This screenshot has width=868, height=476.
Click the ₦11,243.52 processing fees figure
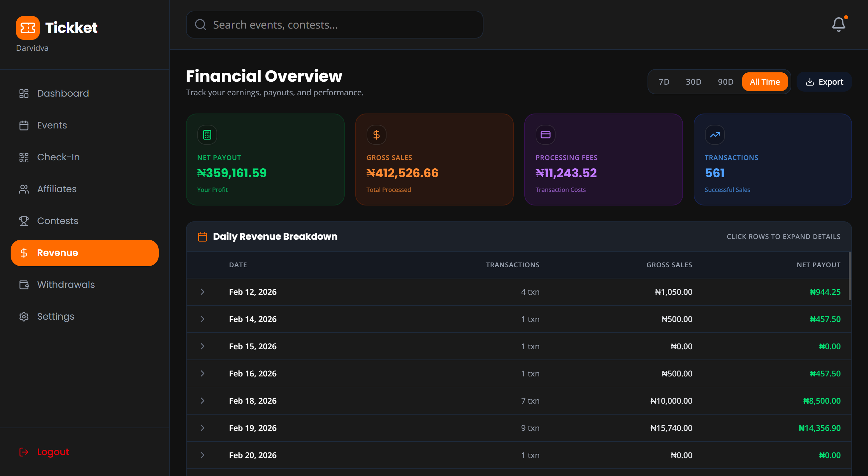[x=566, y=173]
